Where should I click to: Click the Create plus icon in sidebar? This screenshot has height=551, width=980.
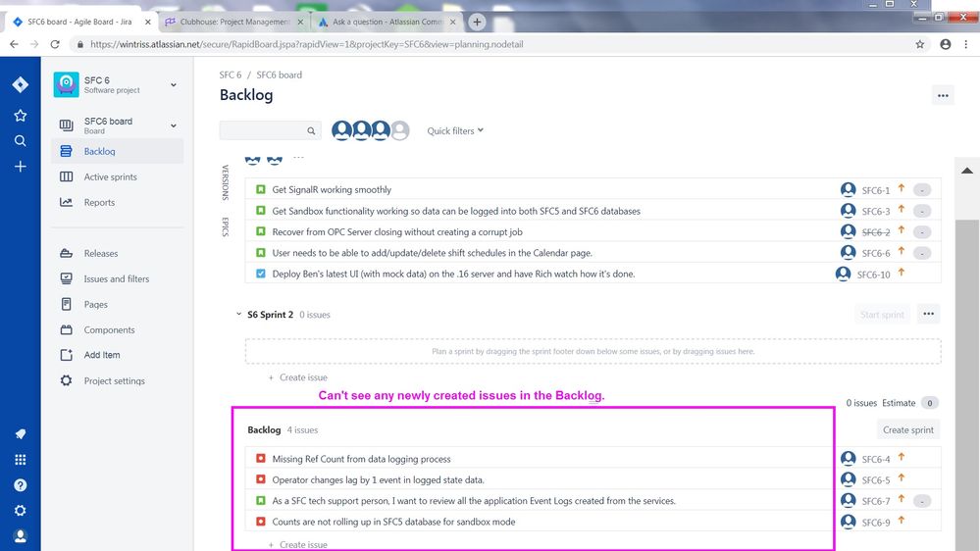point(20,166)
